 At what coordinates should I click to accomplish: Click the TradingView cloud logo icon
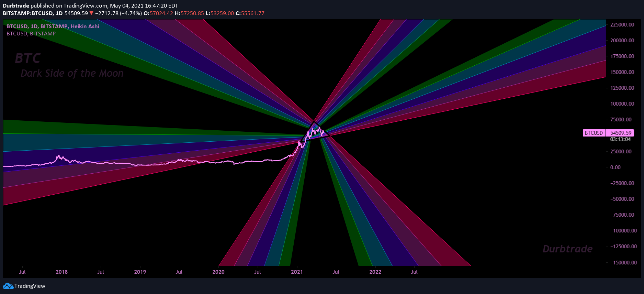click(8, 286)
